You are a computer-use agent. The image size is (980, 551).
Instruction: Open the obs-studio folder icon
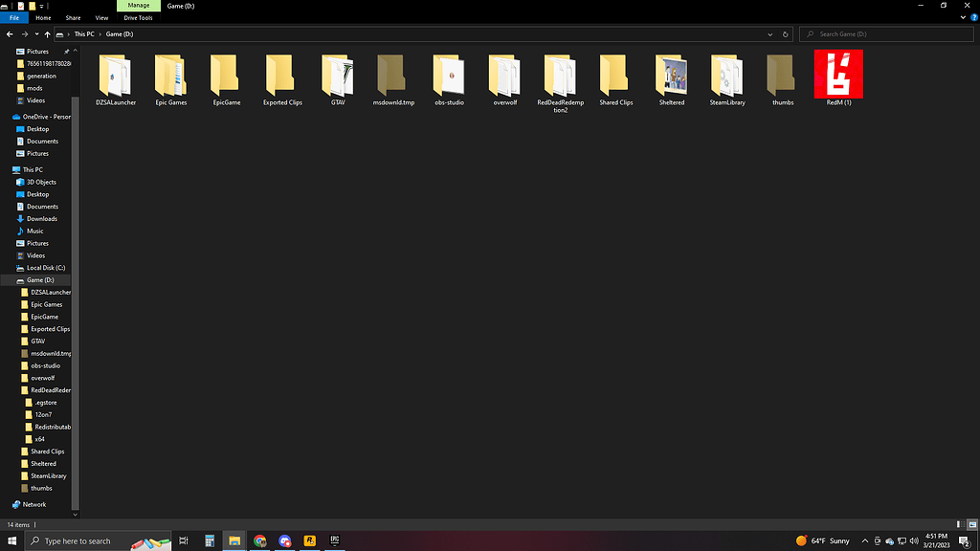pos(448,76)
